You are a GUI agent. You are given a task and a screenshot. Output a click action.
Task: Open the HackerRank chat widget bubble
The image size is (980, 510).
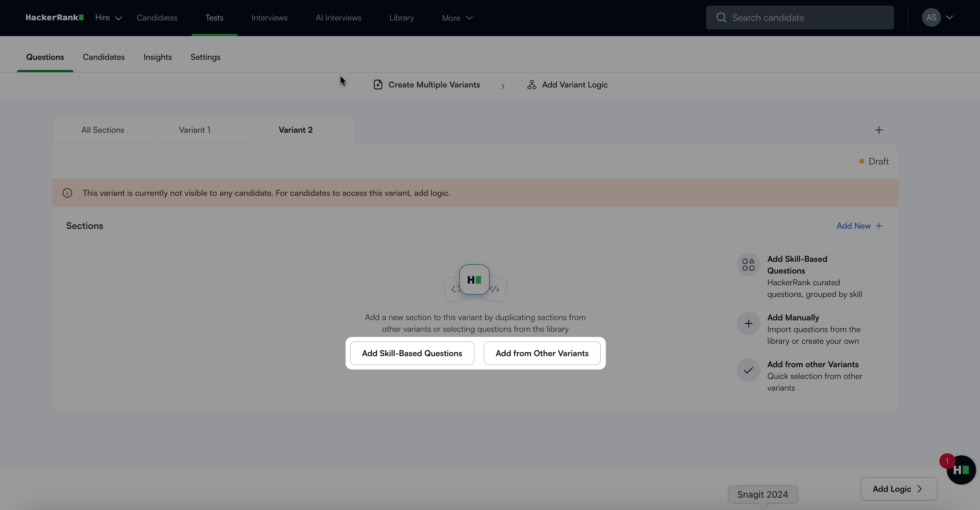click(961, 470)
